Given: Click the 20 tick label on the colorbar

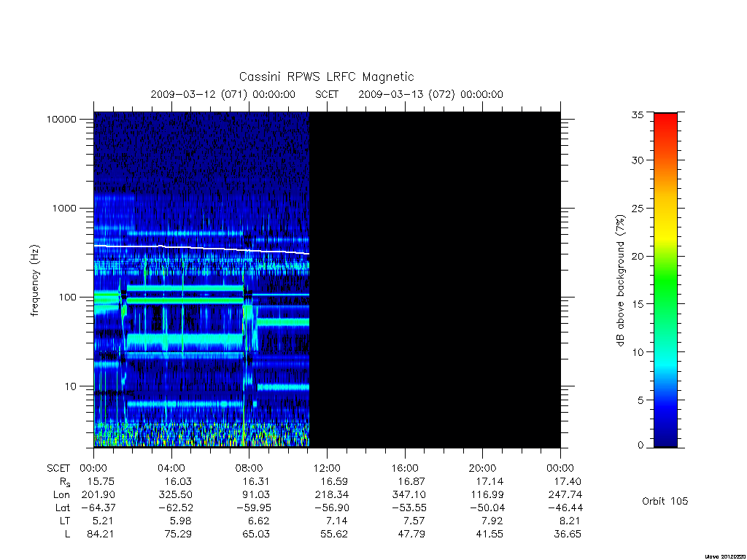Looking at the screenshot, I should click(638, 256).
